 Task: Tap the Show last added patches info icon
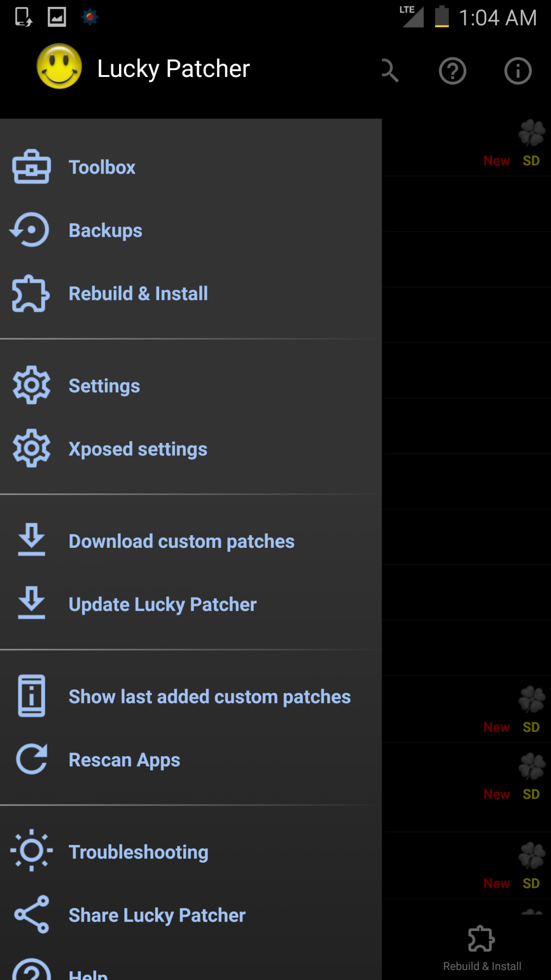[x=31, y=696]
